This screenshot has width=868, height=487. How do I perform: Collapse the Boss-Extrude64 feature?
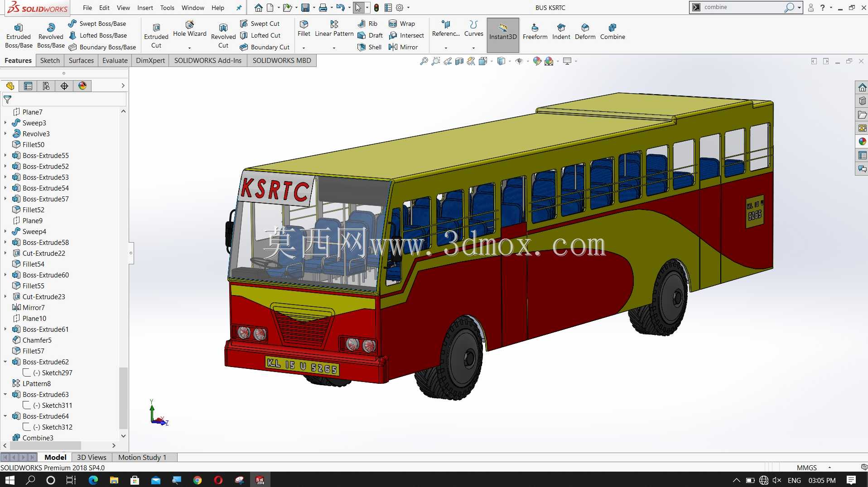(5, 416)
